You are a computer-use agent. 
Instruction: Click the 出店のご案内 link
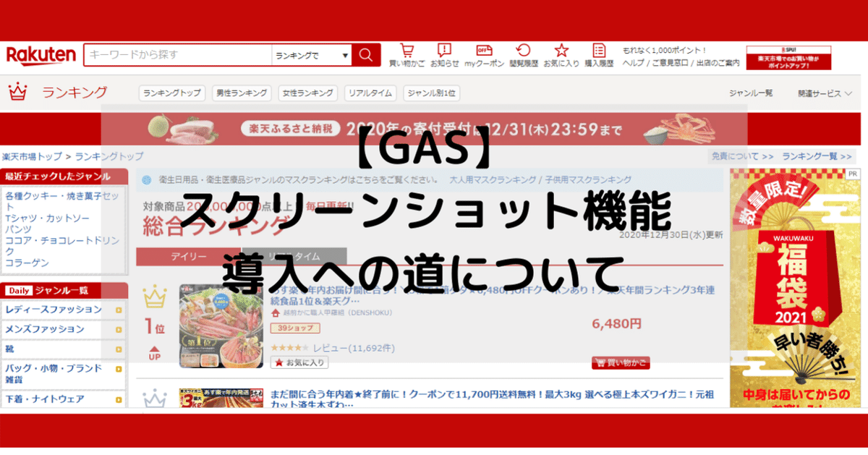[718, 63]
